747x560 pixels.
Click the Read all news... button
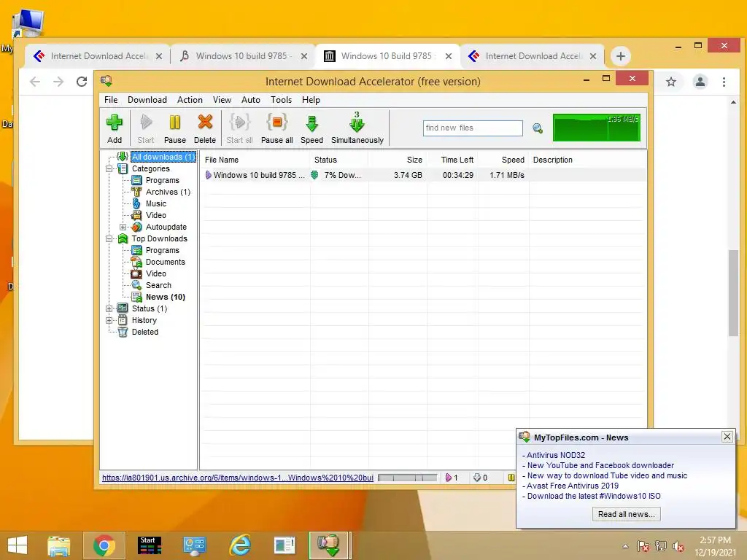626,514
